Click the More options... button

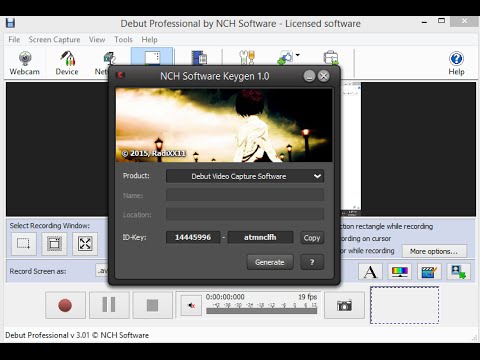click(x=434, y=251)
